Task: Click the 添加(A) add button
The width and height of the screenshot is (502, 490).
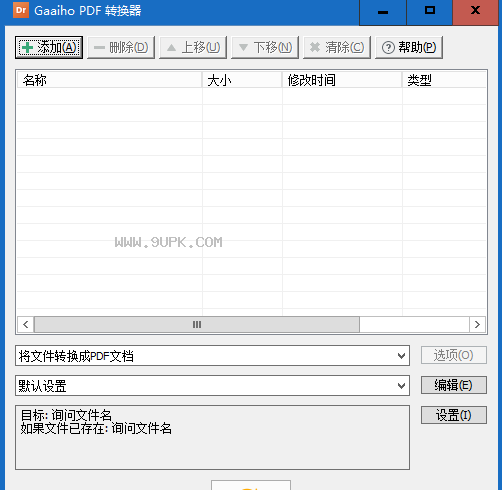Action: 49,48
